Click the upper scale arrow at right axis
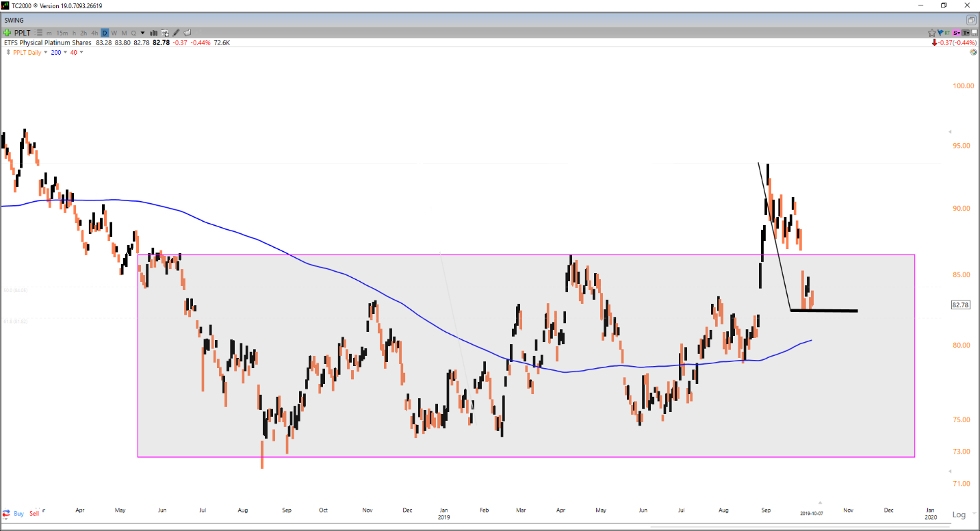This screenshot has height=531, width=980. [949, 131]
